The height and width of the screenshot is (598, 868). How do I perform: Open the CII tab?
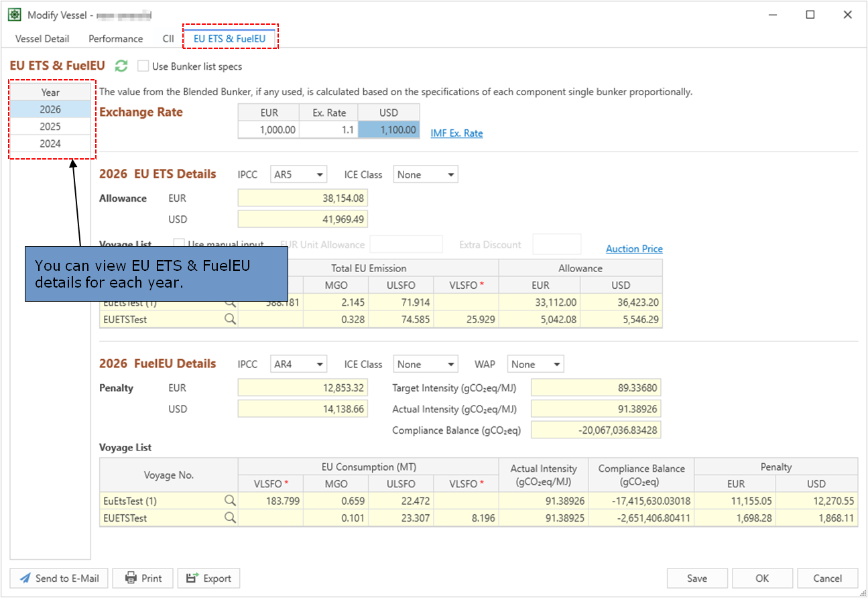168,39
